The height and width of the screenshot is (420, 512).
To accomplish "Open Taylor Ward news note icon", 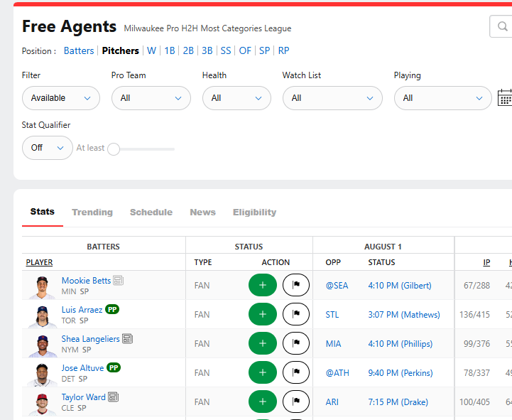I will 114,397.
